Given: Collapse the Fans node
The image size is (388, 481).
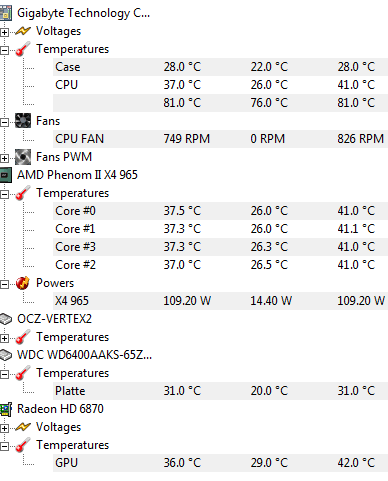Looking at the screenshot, I should tap(4, 122).
